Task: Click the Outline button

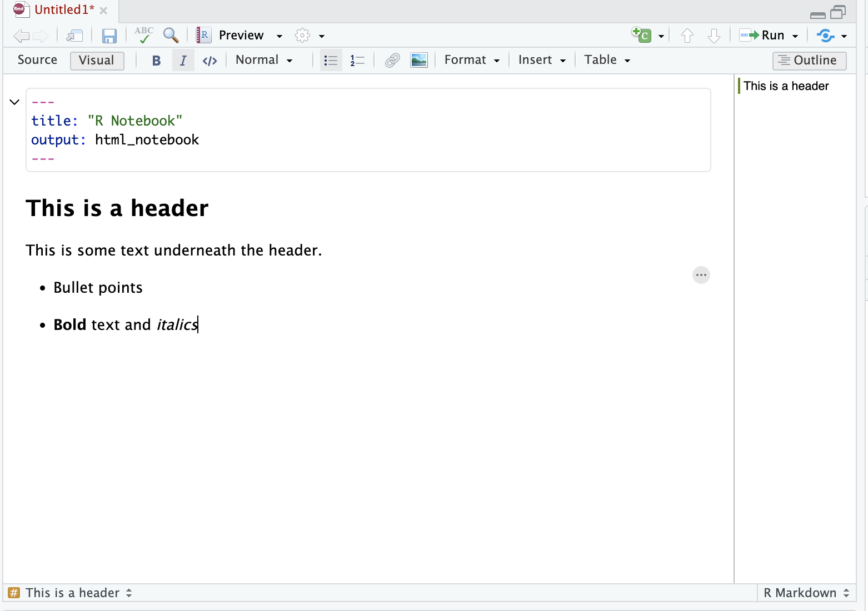Action: 809,61
